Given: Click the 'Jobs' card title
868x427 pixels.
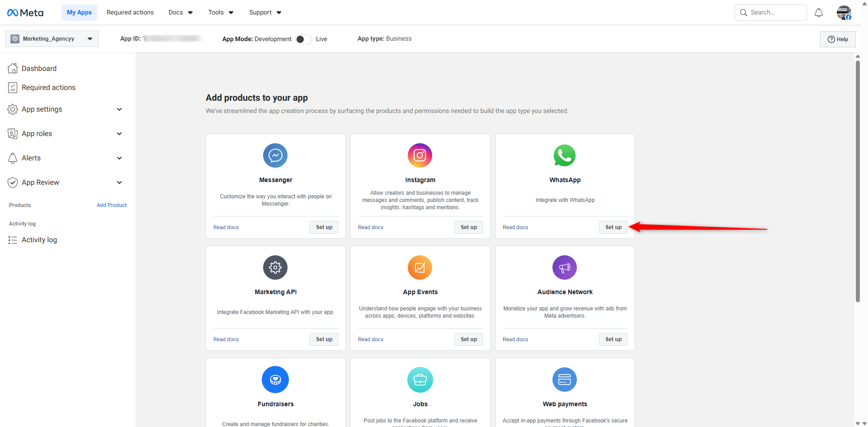Looking at the screenshot, I should tap(420, 404).
